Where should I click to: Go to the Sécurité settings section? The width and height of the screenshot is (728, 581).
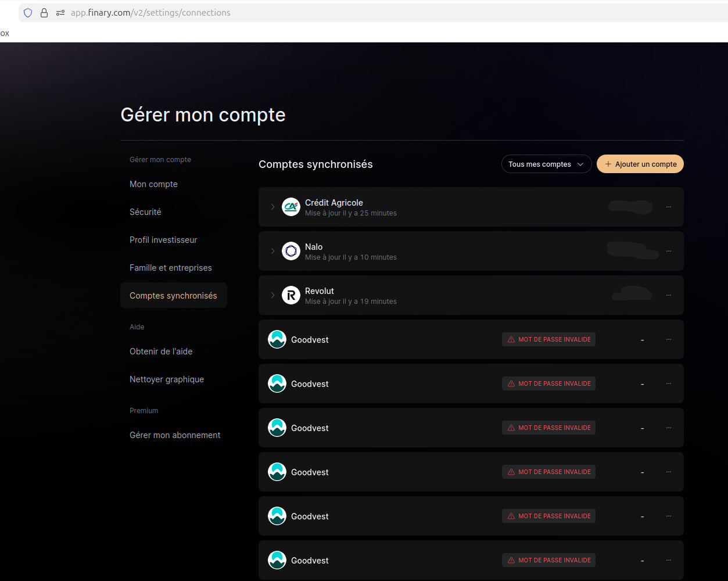point(145,212)
